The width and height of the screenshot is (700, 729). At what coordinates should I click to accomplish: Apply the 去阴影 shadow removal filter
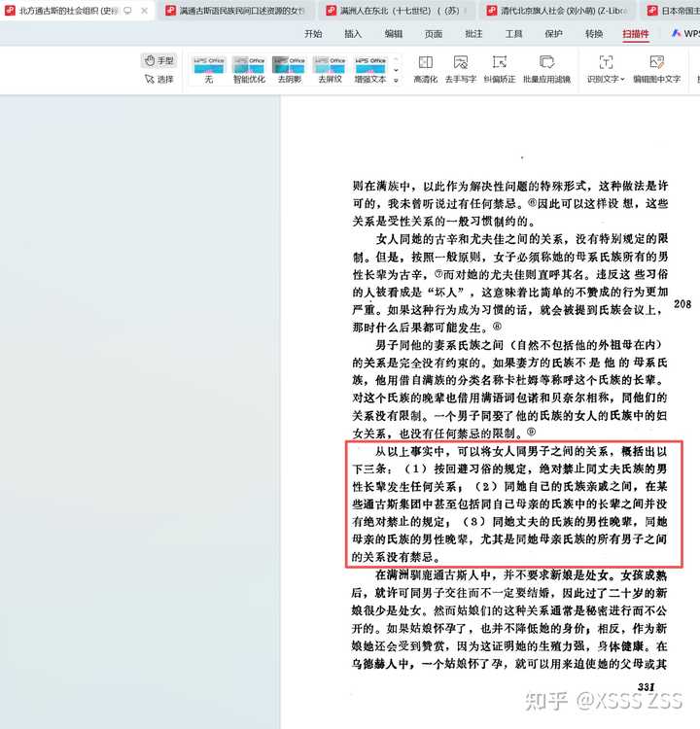coord(289,68)
